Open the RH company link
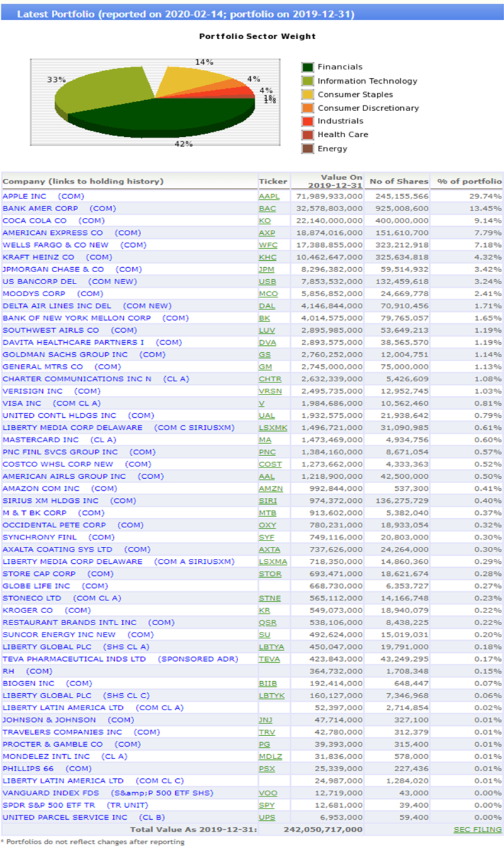Image resolution: width=504 pixels, height=850 pixels. click(x=27, y=670)
